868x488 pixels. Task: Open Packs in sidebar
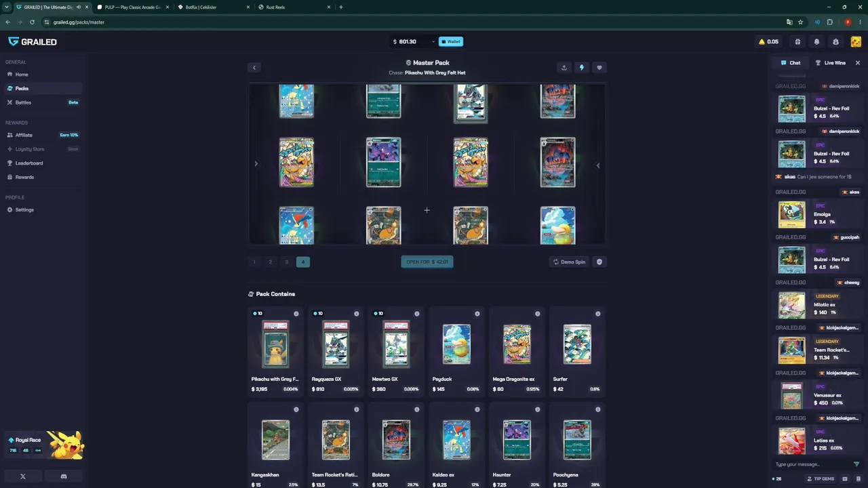pyautogui.click(x=42, y=88)
